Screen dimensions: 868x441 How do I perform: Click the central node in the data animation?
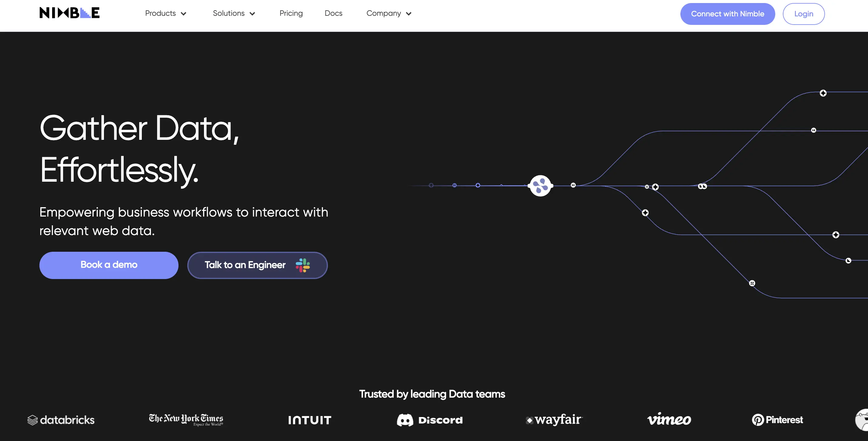[540, 185]
